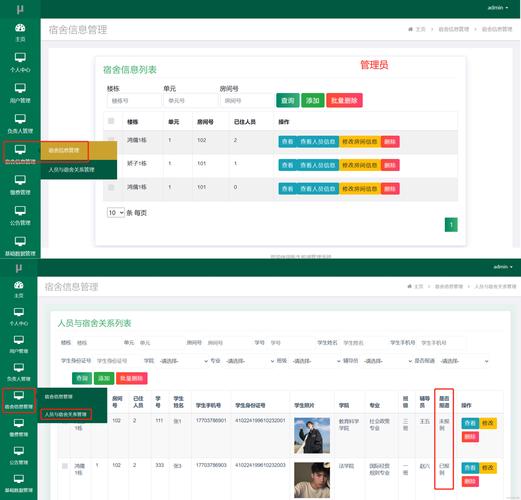Choose red-outlined 人员与宿舍关系管理 submenu item
The width and height of the screenshot is (521, 500).
66,414
